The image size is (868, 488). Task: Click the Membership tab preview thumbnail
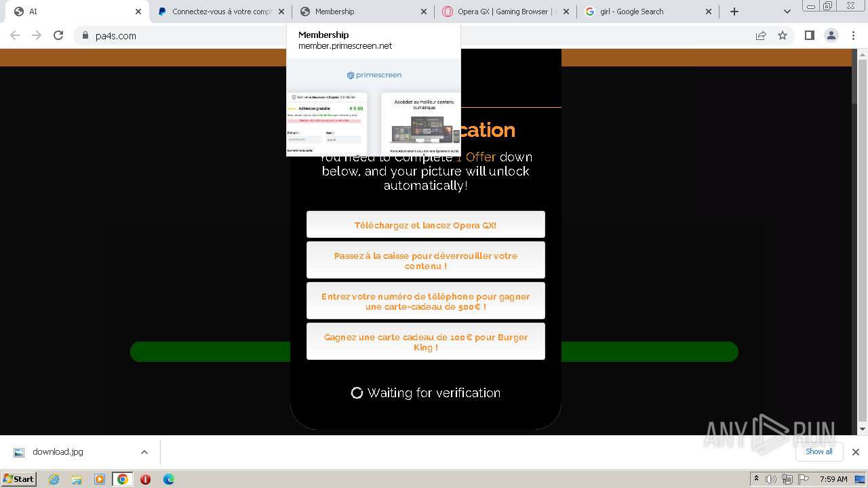374,108
